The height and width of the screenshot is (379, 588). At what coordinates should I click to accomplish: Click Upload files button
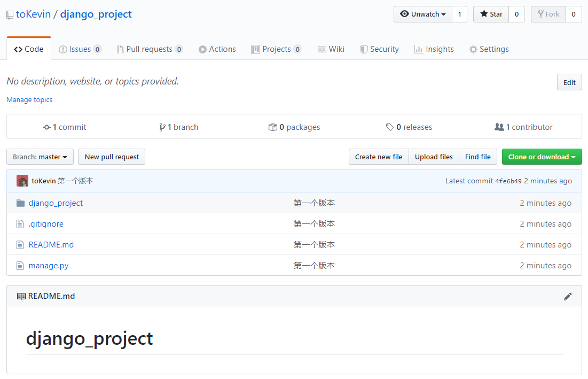tap(434, 157)
